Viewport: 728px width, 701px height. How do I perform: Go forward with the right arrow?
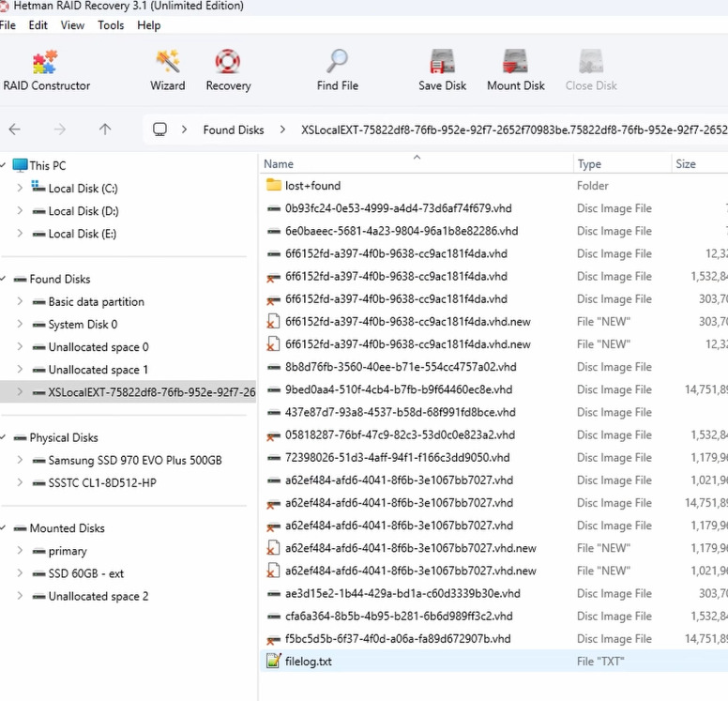(x=60, y=130)
